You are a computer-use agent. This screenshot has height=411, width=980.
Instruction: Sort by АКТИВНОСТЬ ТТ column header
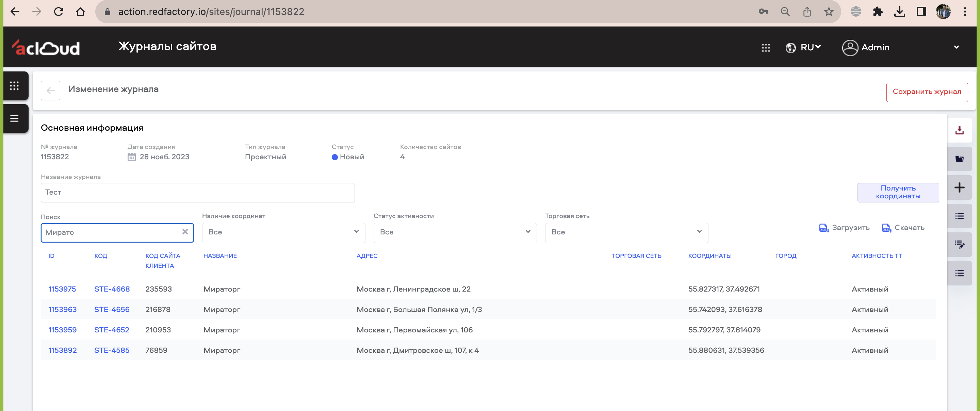coord(877,256)
